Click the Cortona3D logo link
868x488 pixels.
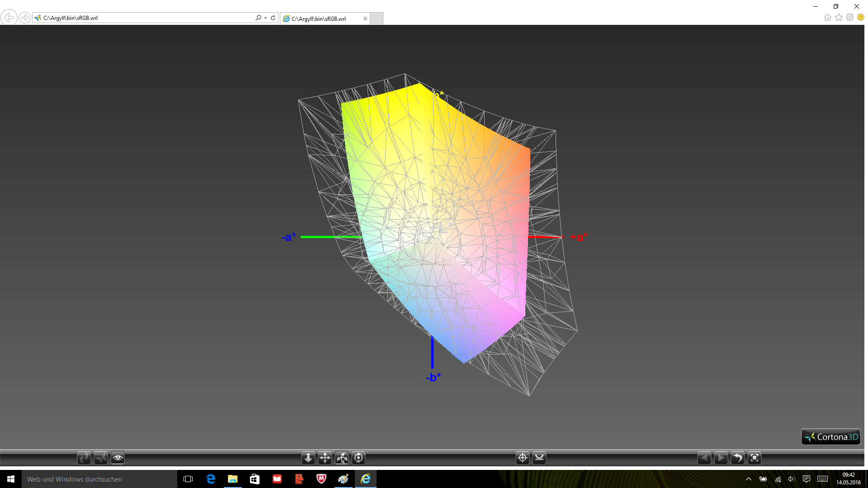coord(830,437)
